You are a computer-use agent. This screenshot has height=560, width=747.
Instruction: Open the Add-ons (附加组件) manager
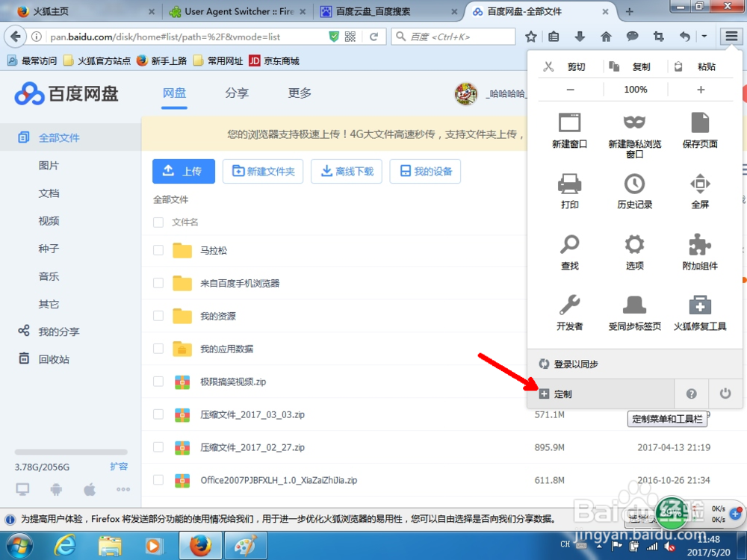(x=699, y=246)
